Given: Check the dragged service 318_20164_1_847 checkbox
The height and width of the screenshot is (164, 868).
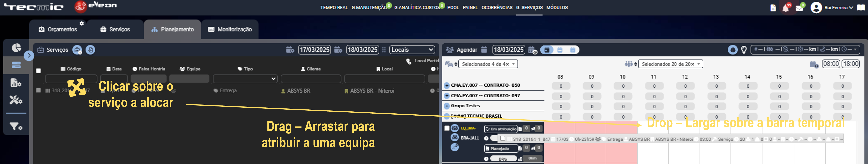Looking at the screenshot, I should pyautogui.click(x=503, y=138).
